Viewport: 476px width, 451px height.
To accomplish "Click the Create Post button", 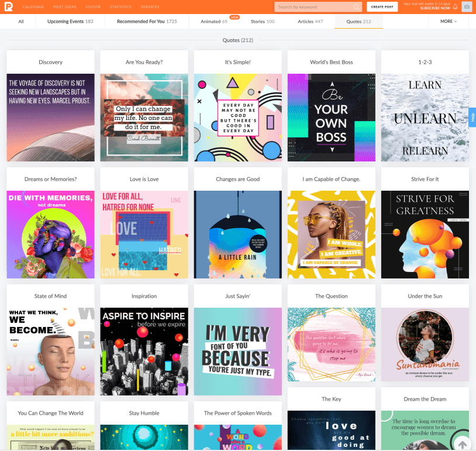I will [382, 6].
